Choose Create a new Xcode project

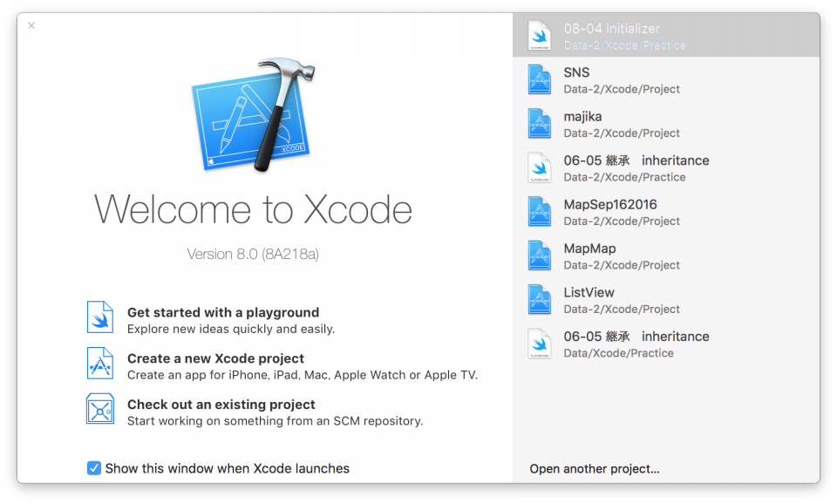pos(215,358)
